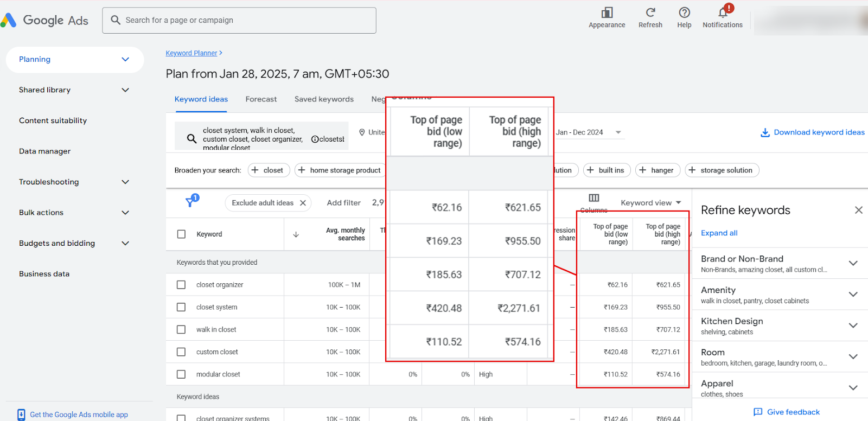Viewport: 868px width, 421px height.
Task: Click Download keyword ideas link
Action: tap(819, 132)
